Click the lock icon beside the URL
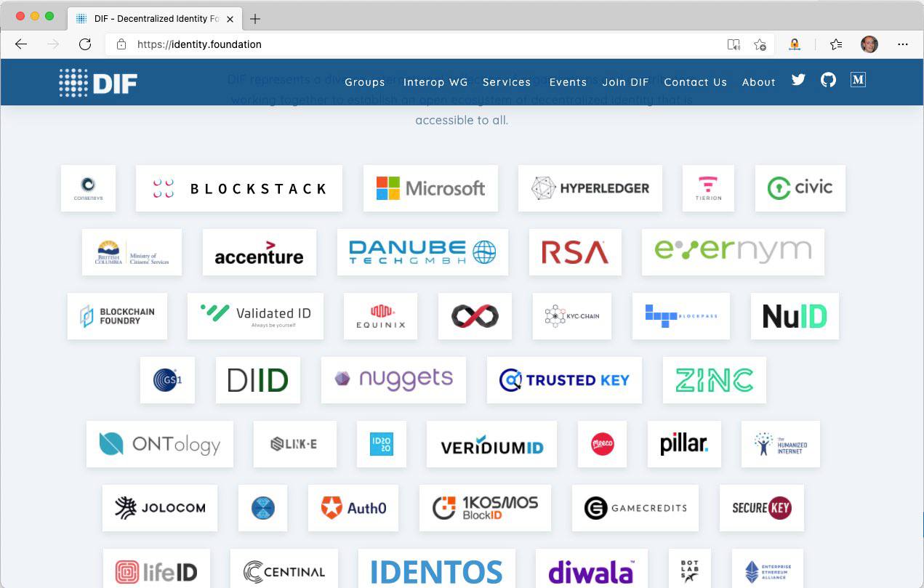Image resolution: width=924 pixels, height=588 pixels. pos(121,44)
